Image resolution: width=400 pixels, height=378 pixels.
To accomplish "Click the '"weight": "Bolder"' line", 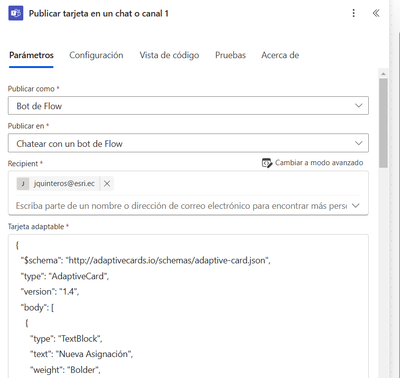I will coord(65,370).
